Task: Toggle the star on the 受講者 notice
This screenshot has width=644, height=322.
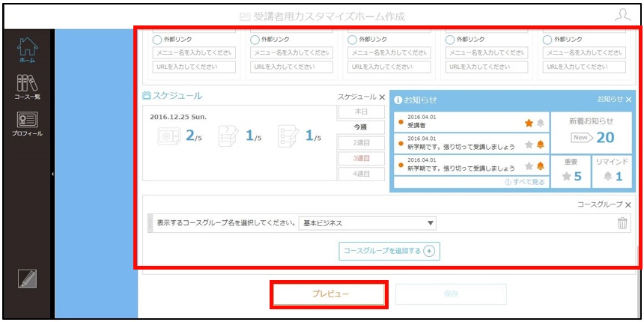Action: click(x=529, y=122)
